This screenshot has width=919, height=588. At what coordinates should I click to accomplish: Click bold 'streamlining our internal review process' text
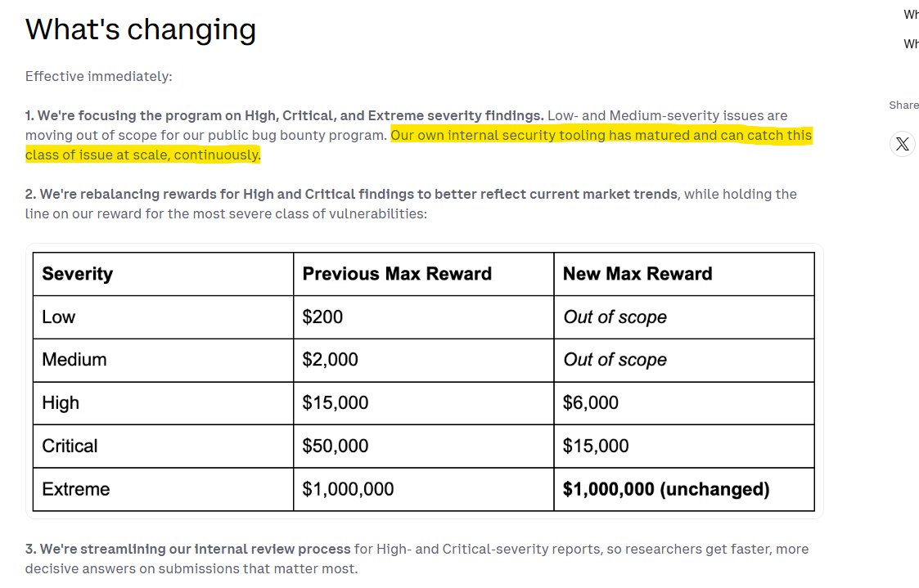(187, 549)
